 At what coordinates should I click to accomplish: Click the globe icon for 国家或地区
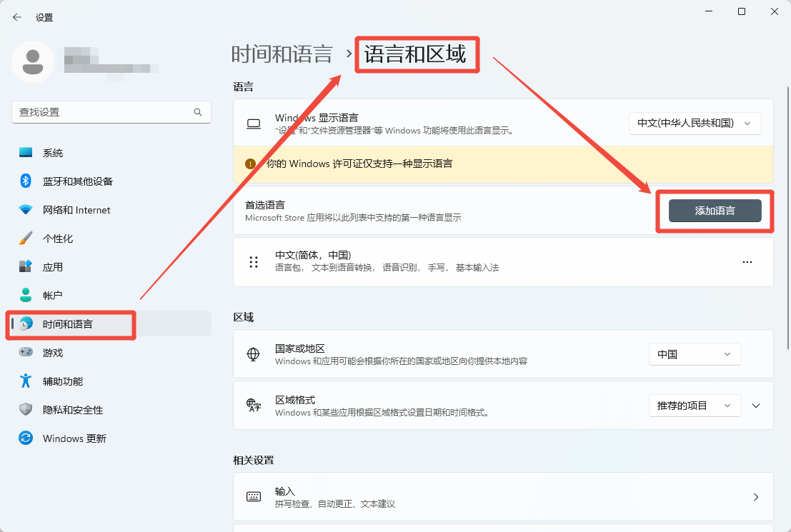253,354
